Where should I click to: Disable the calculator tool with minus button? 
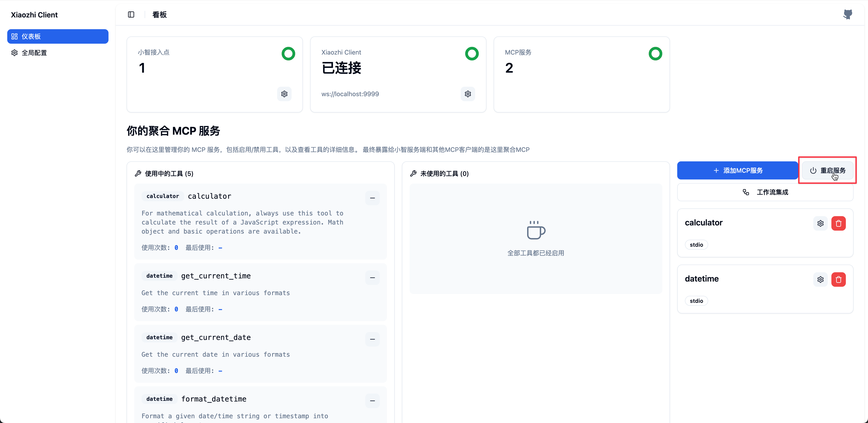point(372,198)
